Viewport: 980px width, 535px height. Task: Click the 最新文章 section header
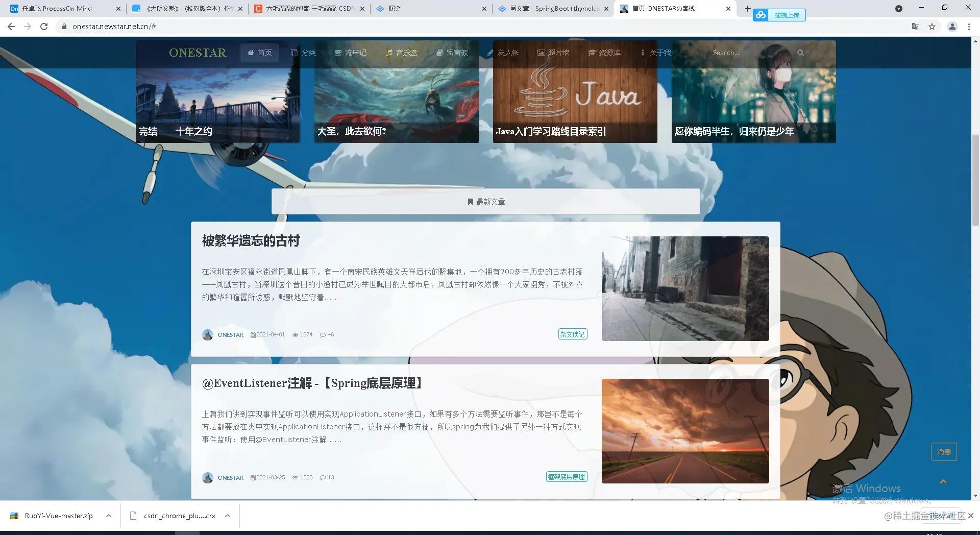point(486,202)
